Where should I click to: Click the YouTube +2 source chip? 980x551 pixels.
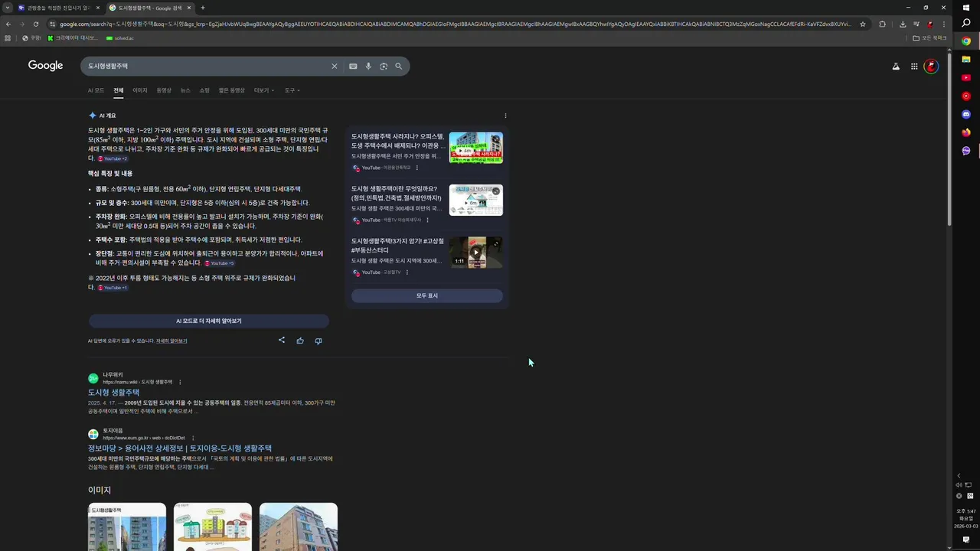[113, 159]
